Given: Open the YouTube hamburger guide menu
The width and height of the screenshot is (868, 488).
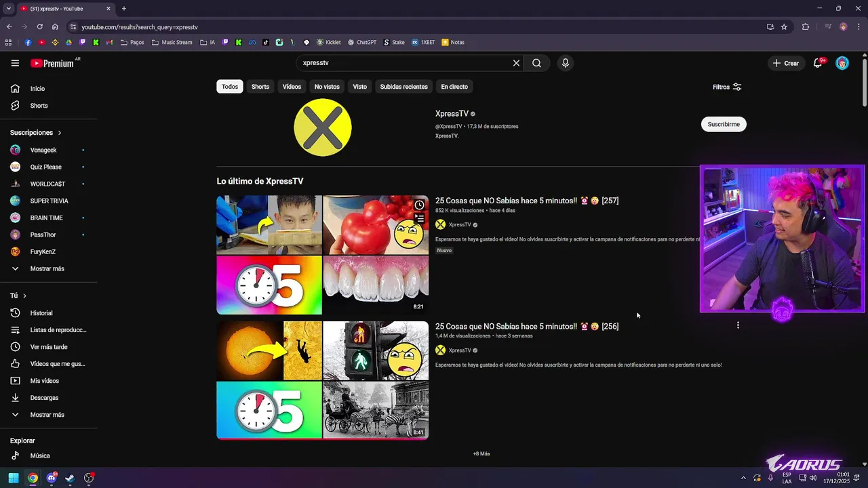Looking at the screenshot, I should point(15,63).
